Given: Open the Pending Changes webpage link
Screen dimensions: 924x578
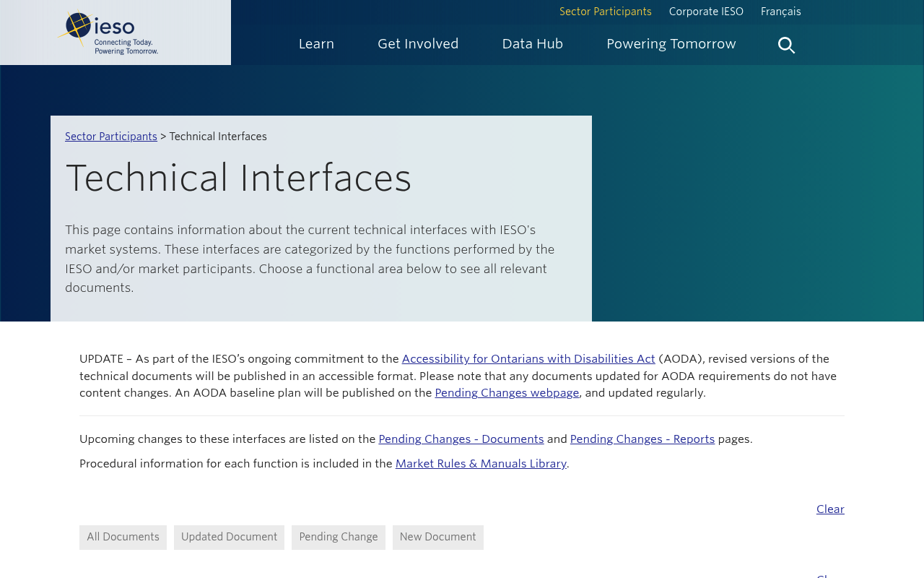Looking at the screenshot, I should [507, 393].
